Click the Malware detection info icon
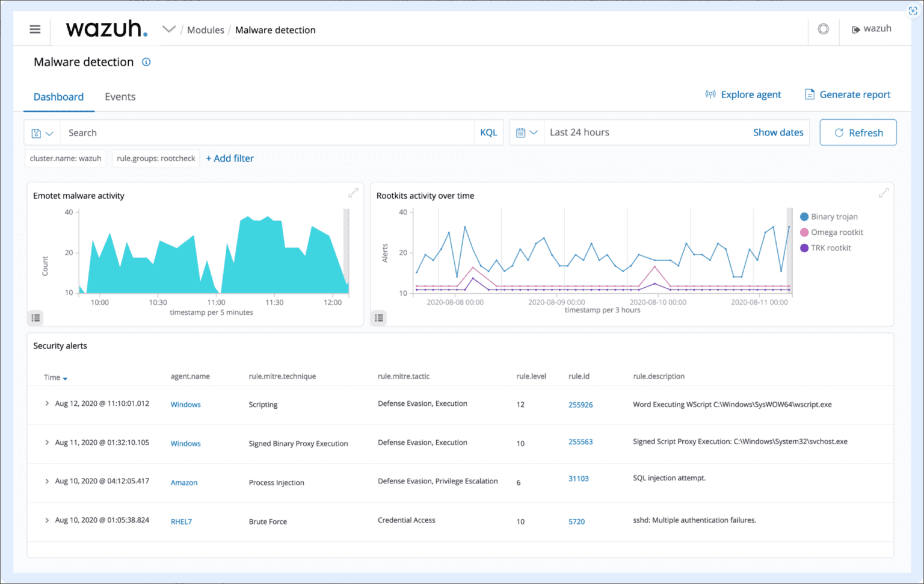Image resolution: width=924 pixels, height=584 pixels. click(146, 61)
